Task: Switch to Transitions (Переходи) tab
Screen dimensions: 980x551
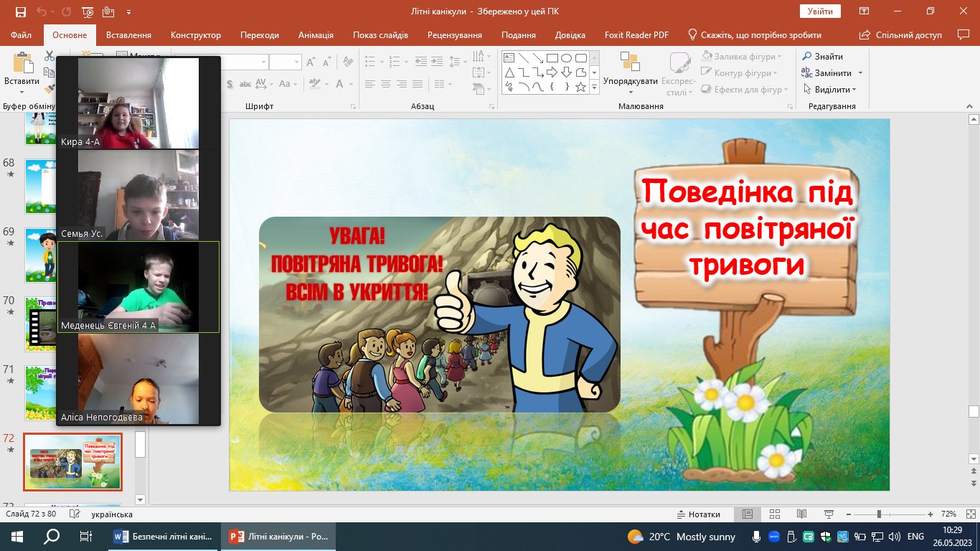Action: (x=260, y=35)
